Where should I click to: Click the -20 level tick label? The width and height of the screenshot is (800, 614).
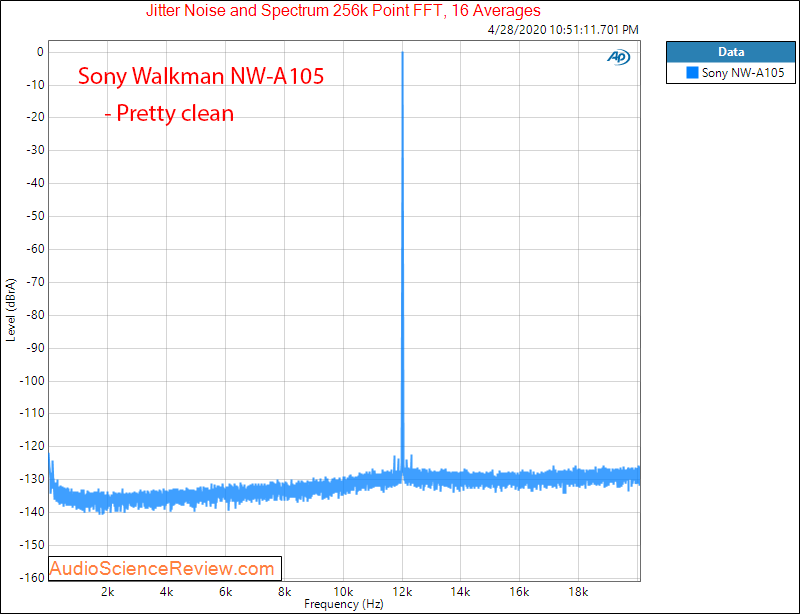tap(35, 117)
